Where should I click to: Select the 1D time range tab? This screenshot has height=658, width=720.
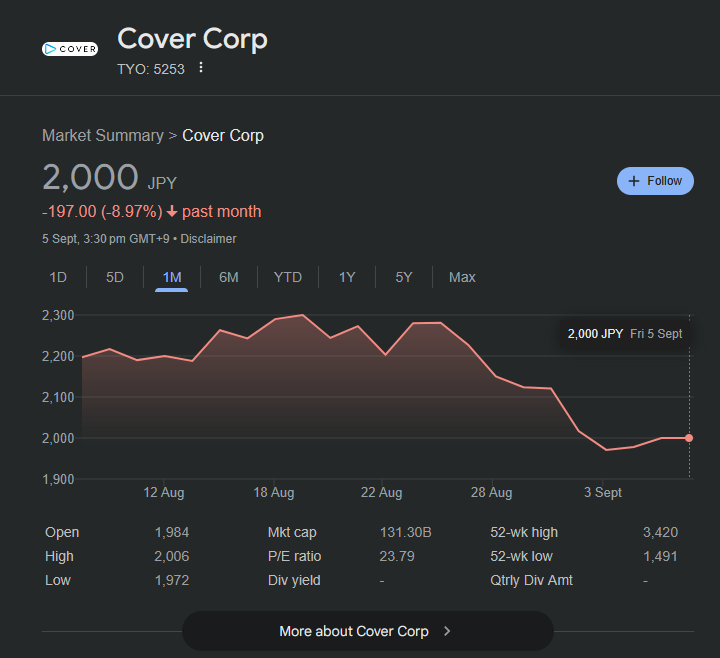click(58, 277)
